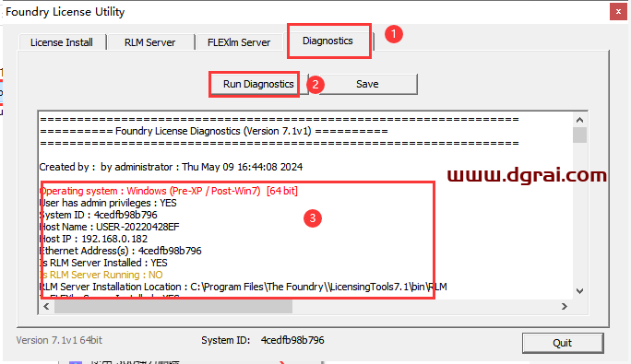
Task: Click the horizontal scrollbar right arrow
Action: point(565,307)
